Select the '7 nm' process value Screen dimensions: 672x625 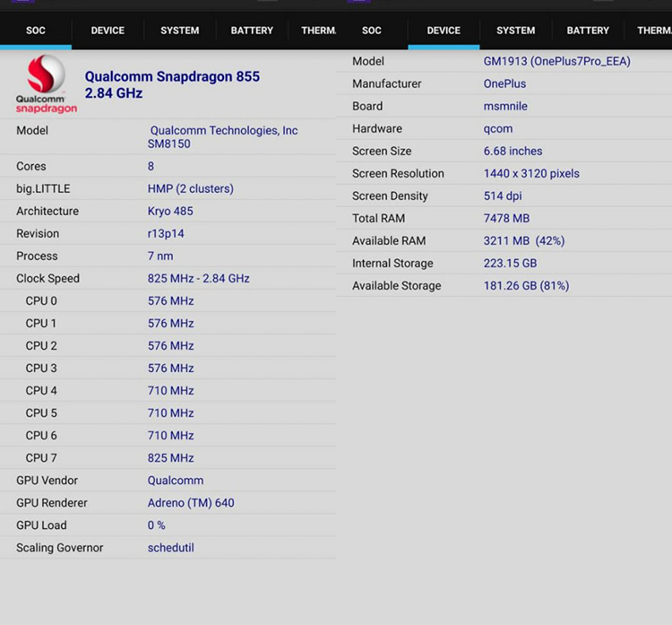click(x=160, y=256)
